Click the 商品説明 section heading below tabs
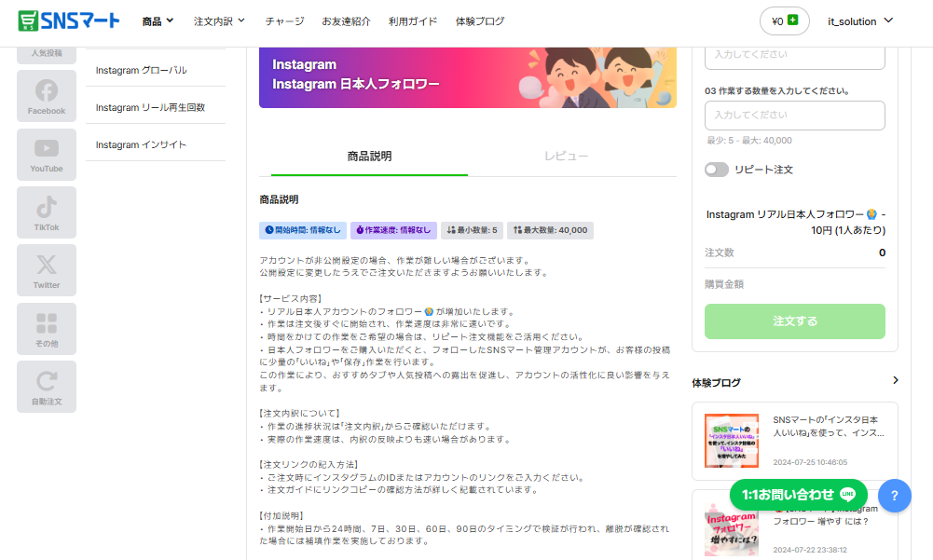 click(x=279, y=199)
